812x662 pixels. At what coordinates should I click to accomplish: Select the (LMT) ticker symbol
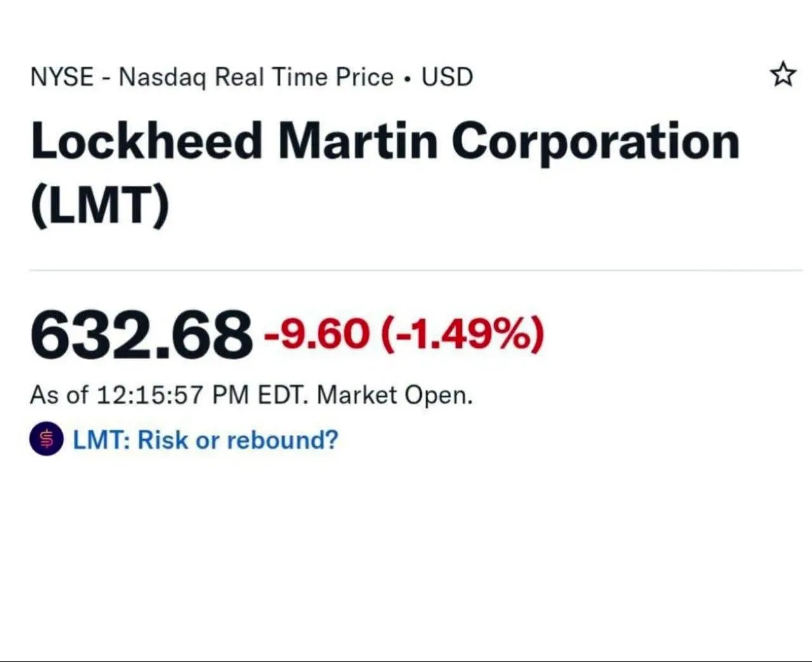(100, 206)
